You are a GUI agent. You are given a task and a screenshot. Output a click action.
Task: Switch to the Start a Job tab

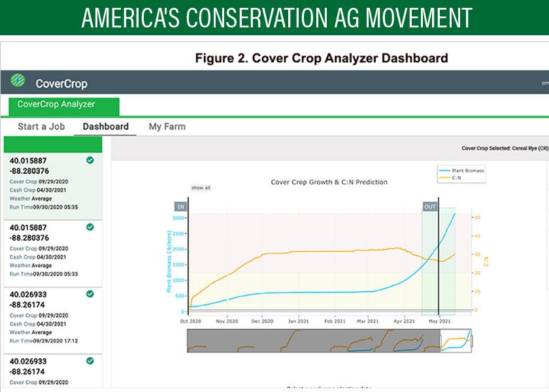[x=41, y=126]
